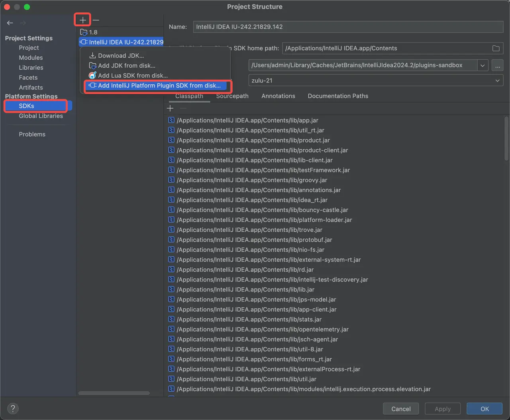Choose Add JDK from disk...
This screenshot has width=510, height=420.
pyautogui.click(x=155, y=66)
